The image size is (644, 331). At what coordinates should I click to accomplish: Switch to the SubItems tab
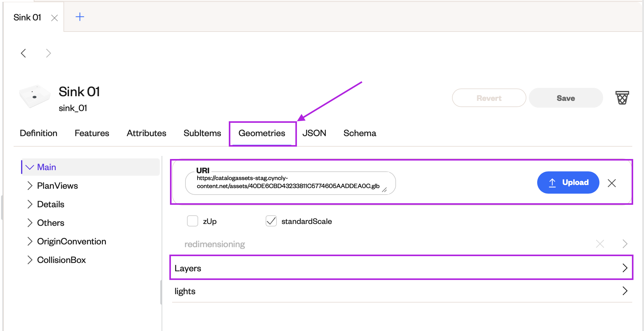click(202, 133)
